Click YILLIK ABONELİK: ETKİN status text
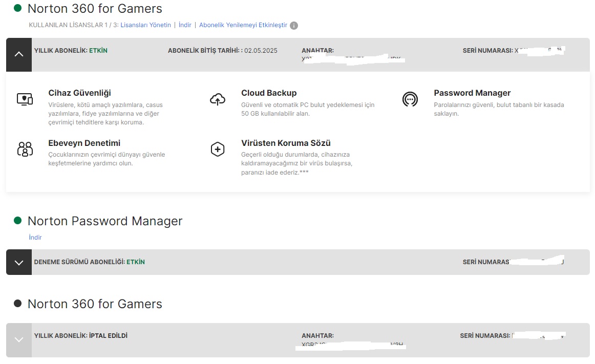Screen dimensions: 595x364 tap(71, 51)
